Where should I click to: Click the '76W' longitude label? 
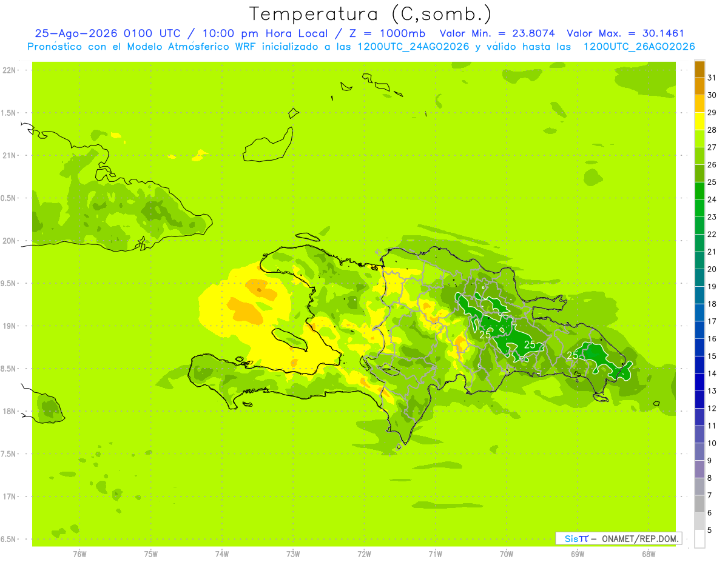[x=79, y=554]
